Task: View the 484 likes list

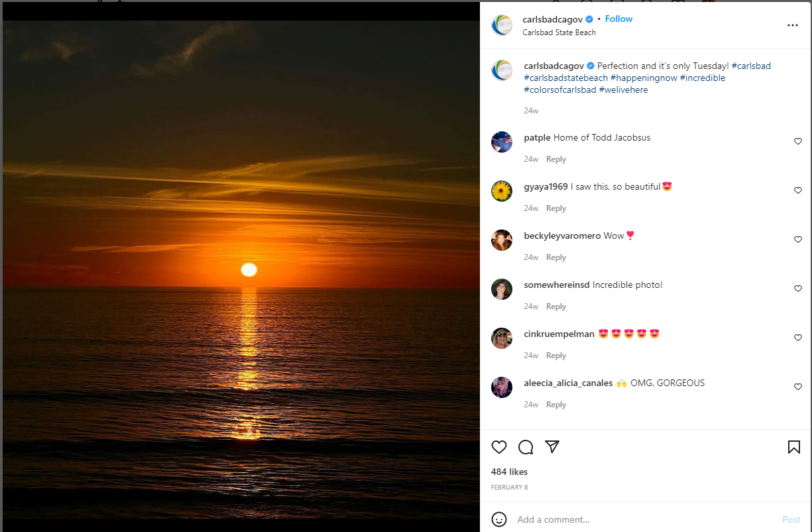Action: click(509, 472)
